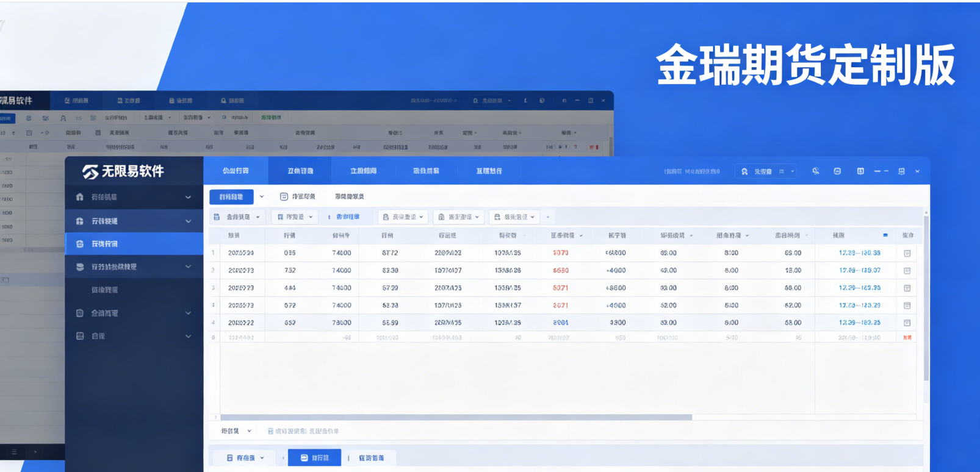Viewport: 980px width, 472px height.
Task: Open the dropdown arrow beside the blue toolbar button
Action: [x=262, y=196]
